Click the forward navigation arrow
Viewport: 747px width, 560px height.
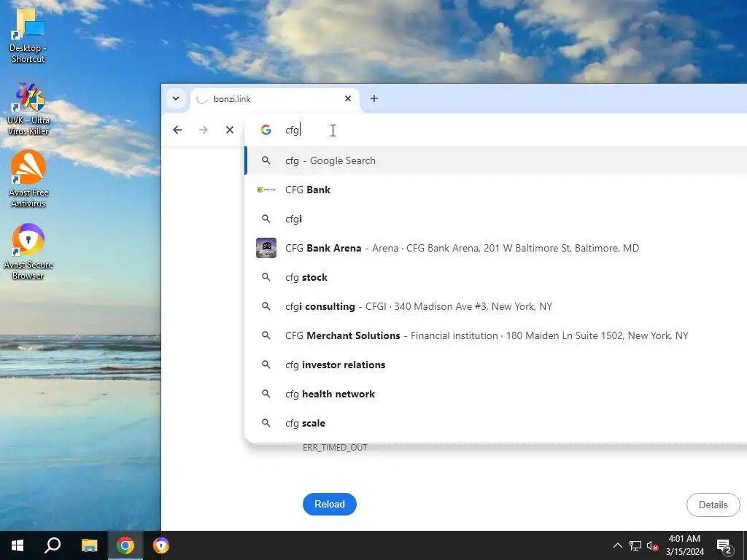204,130
